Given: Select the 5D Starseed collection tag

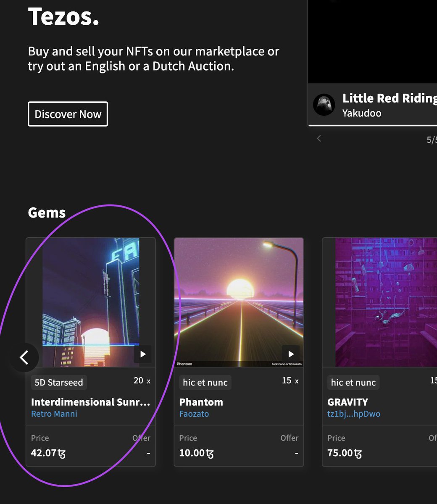Looking at the screenshot, I should tap(59, 382).
